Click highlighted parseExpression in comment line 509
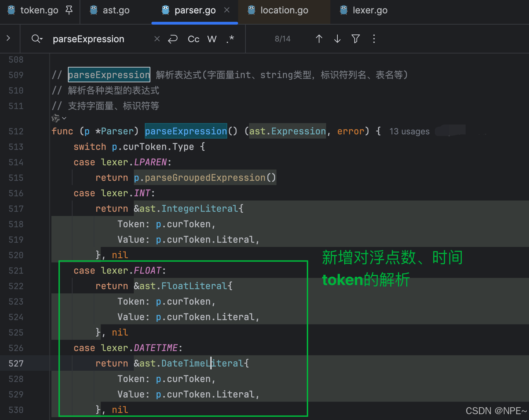 pyautogui.click(x=109, y=75)
